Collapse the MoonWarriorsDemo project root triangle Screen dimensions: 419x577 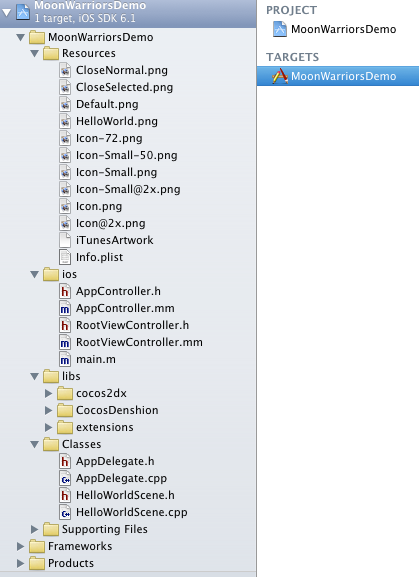coord(7,13)
